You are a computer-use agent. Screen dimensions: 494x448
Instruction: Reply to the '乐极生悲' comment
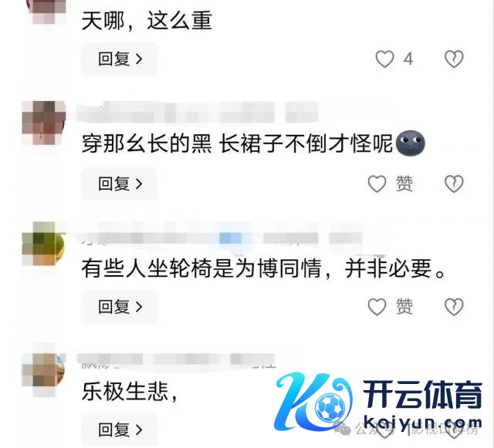[x=119, y=429]
